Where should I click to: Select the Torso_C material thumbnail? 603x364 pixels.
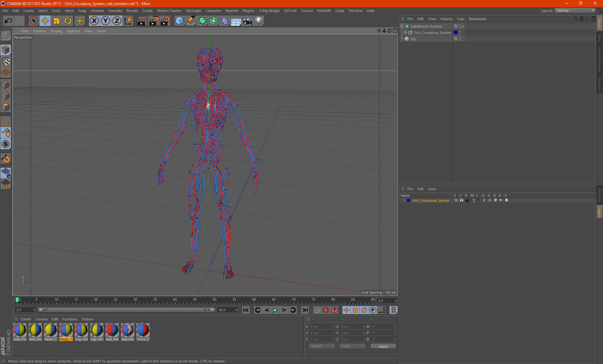coord(143,332)
